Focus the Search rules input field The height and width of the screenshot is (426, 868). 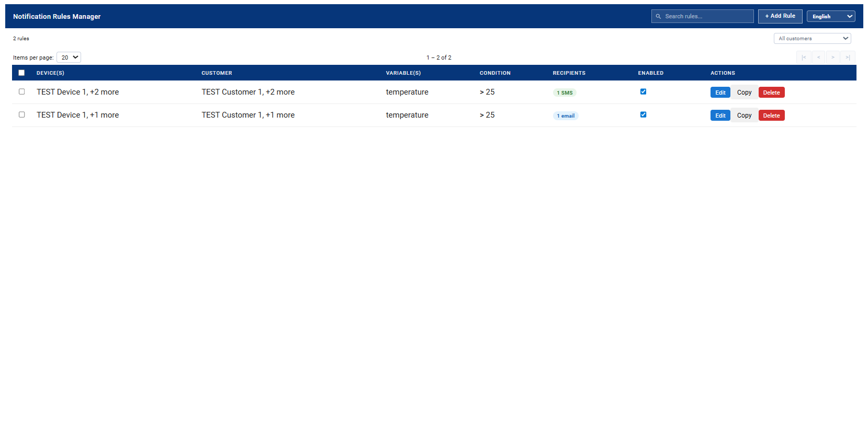[706, 16]
